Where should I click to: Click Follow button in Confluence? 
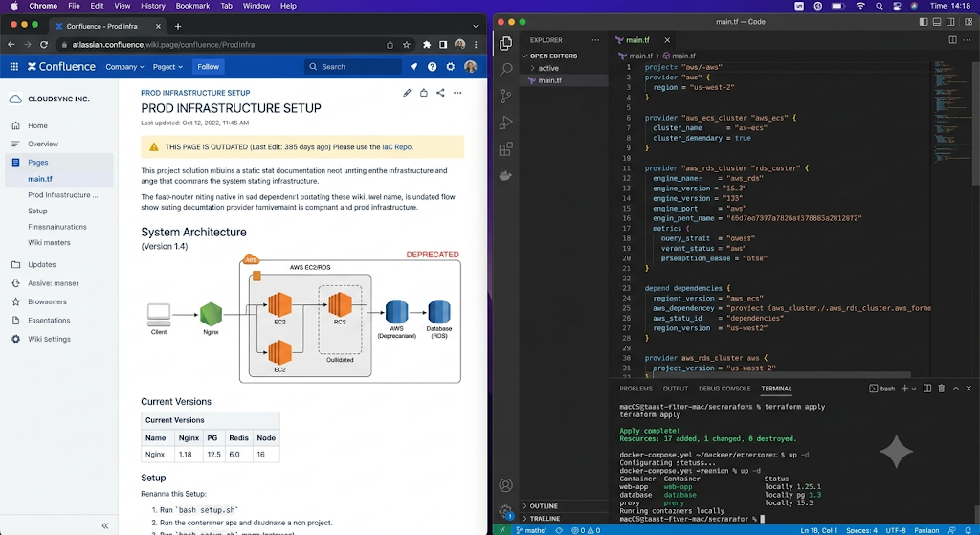pos(208,67)
